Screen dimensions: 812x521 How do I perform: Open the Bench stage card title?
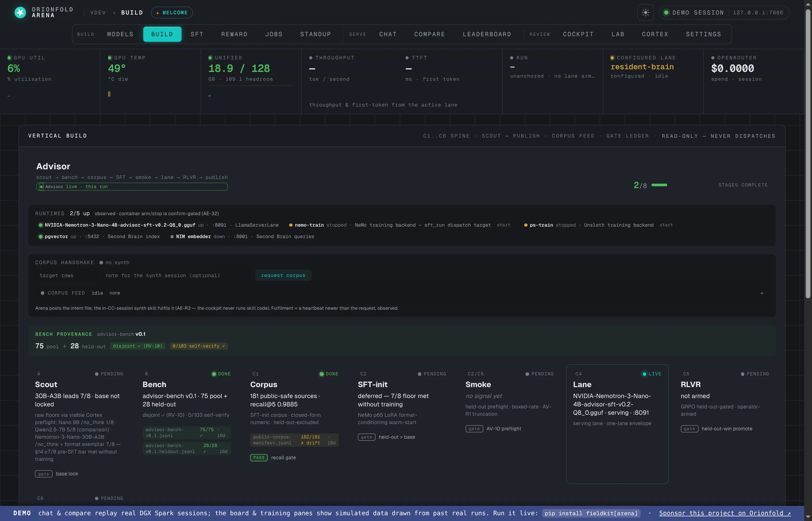(x=154, y=384)
